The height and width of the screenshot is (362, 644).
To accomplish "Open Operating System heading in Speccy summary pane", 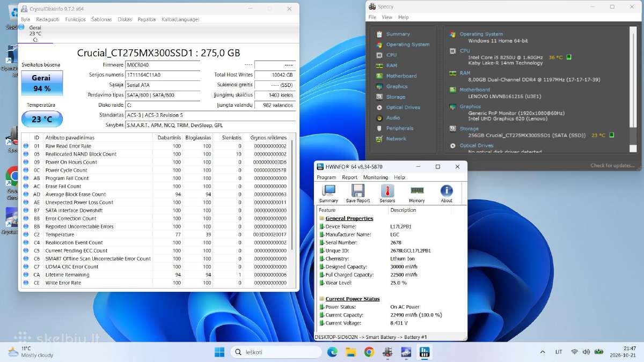I will pyautogui.click(x=481, y=34).
